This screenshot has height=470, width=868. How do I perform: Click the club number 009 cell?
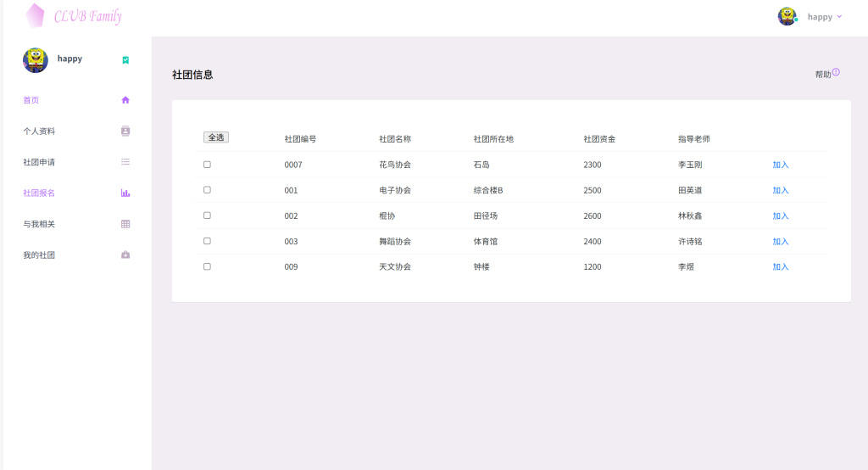292,266
